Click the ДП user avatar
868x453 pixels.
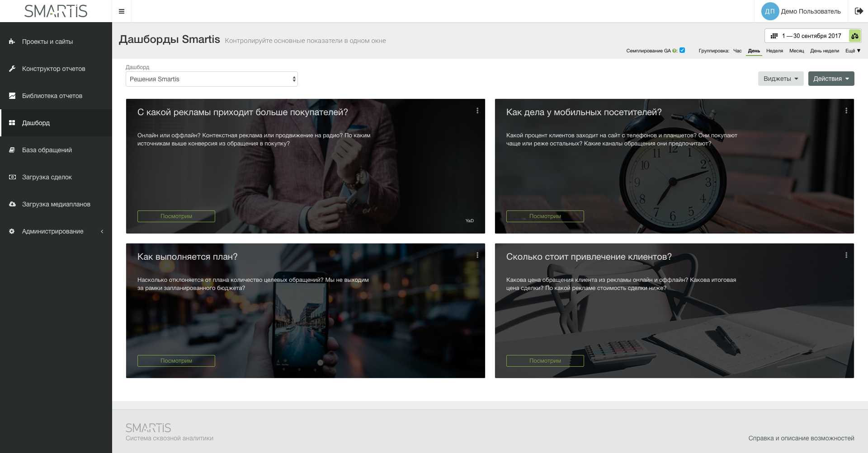[x=769, y=11]
